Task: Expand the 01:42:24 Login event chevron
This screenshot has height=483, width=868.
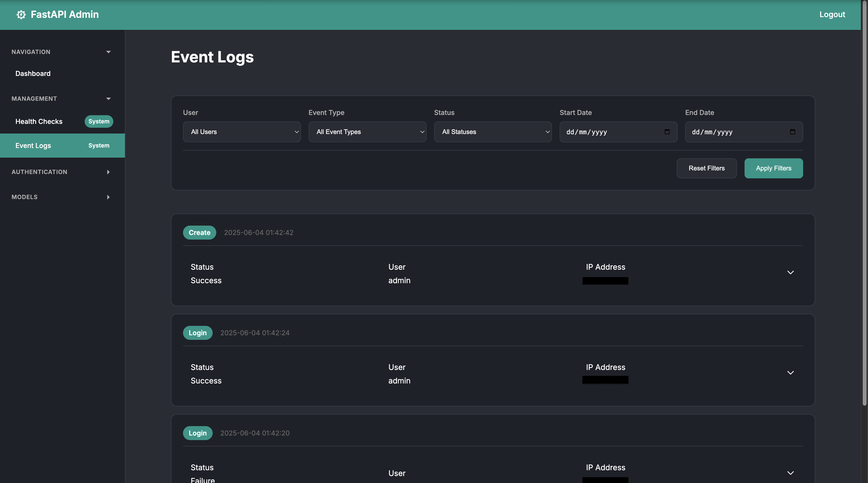Action: point(791,373)
